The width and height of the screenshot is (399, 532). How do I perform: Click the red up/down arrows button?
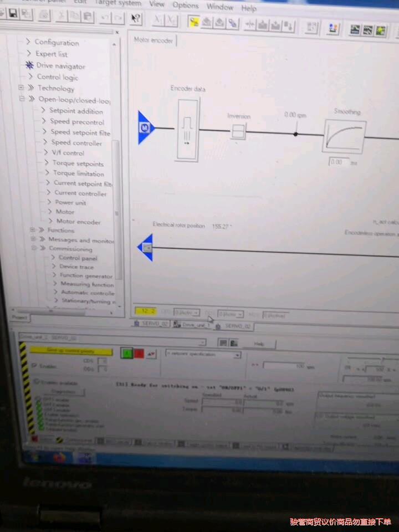point(151,354)
